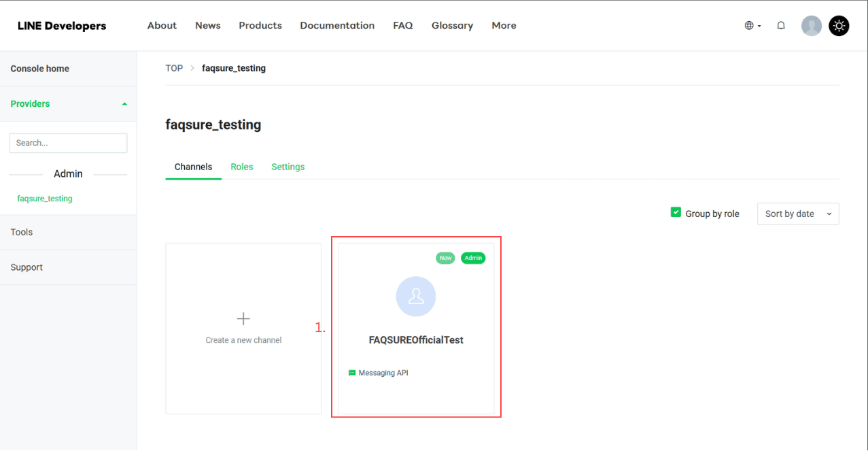Open the Sort by date dropdown

[x=798, y=214]
